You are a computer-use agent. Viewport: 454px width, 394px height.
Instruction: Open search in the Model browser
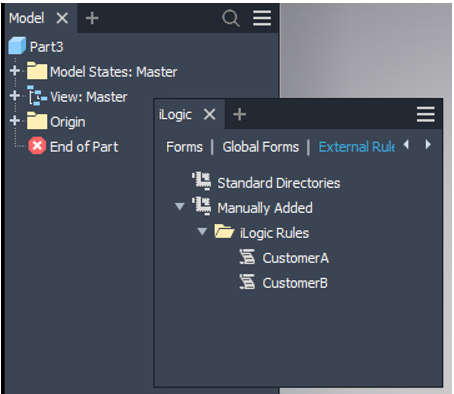[x=231, y=18]
